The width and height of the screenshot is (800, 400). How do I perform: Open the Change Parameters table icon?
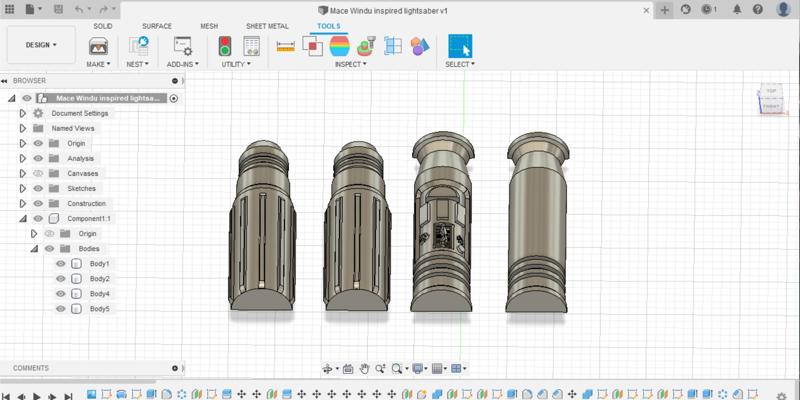pos(251,46)
